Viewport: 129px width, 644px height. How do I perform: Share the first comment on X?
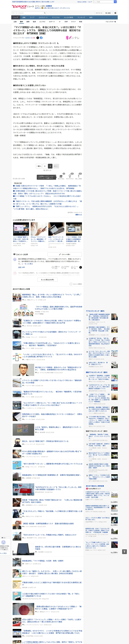[x=81, y=267]
